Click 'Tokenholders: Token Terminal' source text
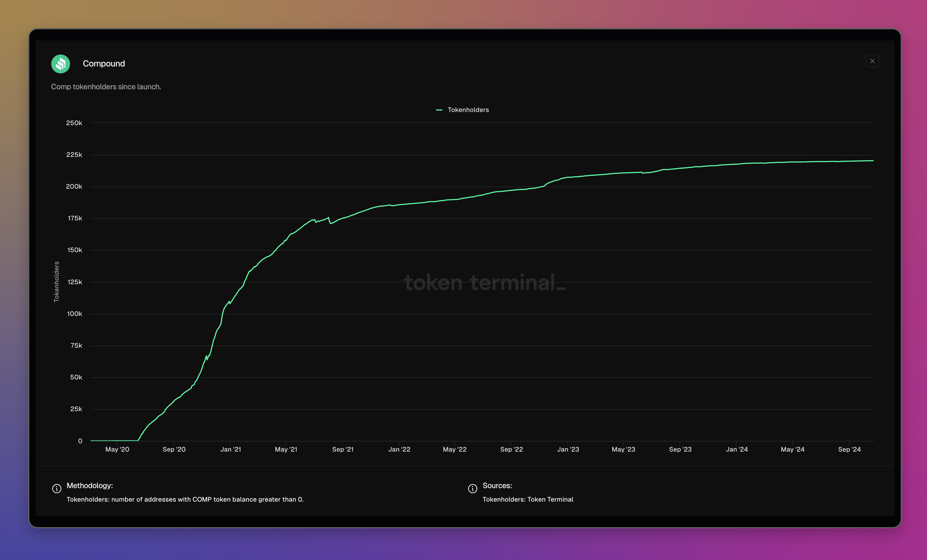Viewport: 927px width, 560px height. tap(528, 500)
